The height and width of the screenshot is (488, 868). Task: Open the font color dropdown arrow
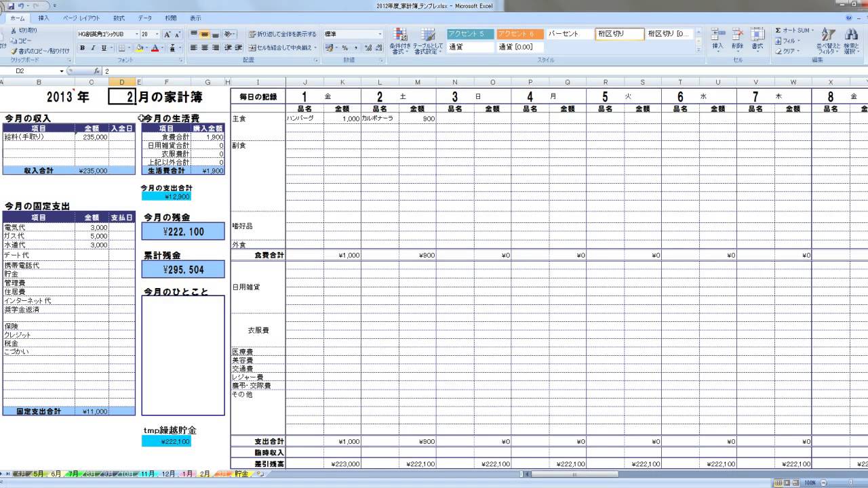162,48
